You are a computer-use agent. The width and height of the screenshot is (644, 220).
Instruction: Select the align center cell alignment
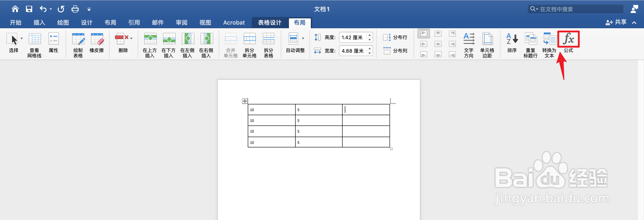tap(438, 44)
